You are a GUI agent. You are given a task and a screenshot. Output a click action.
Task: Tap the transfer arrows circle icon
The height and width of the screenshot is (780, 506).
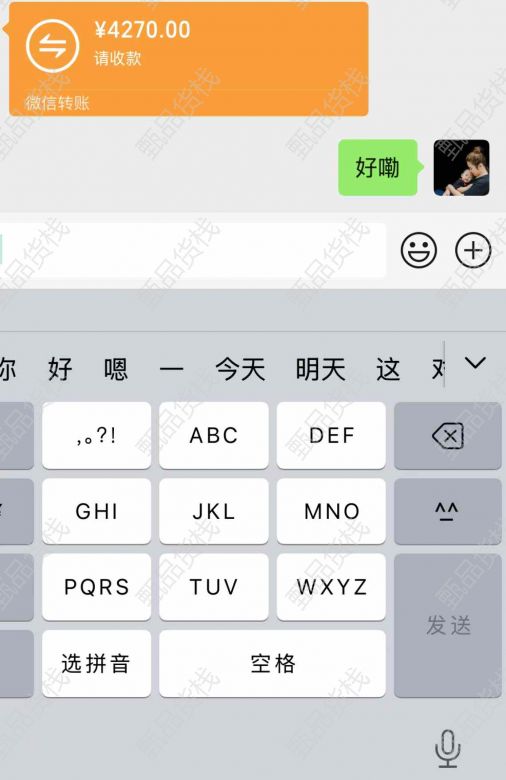tap(52, 46)
